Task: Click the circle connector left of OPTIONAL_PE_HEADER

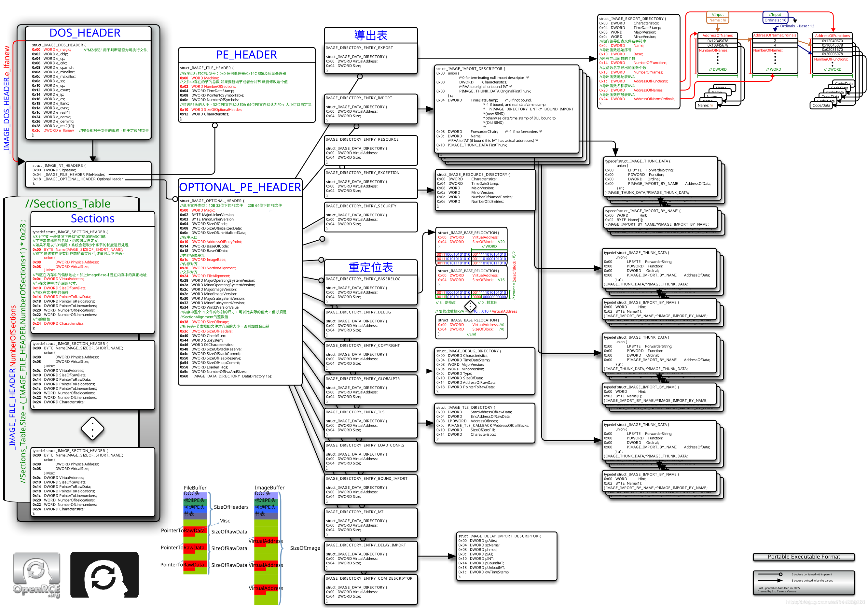Action: click(x=175, y=199)
